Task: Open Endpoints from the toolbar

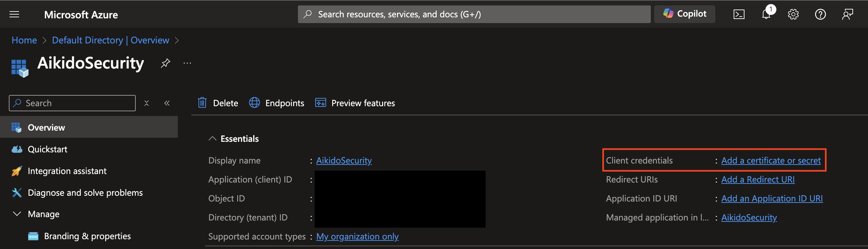Action: coord(277,103)
